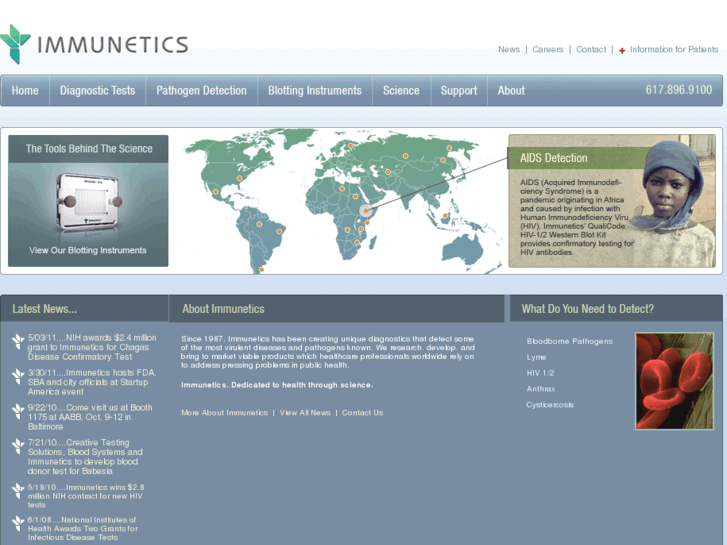
Task: Open Information for Patients link
Action: [x=674, y=50]
